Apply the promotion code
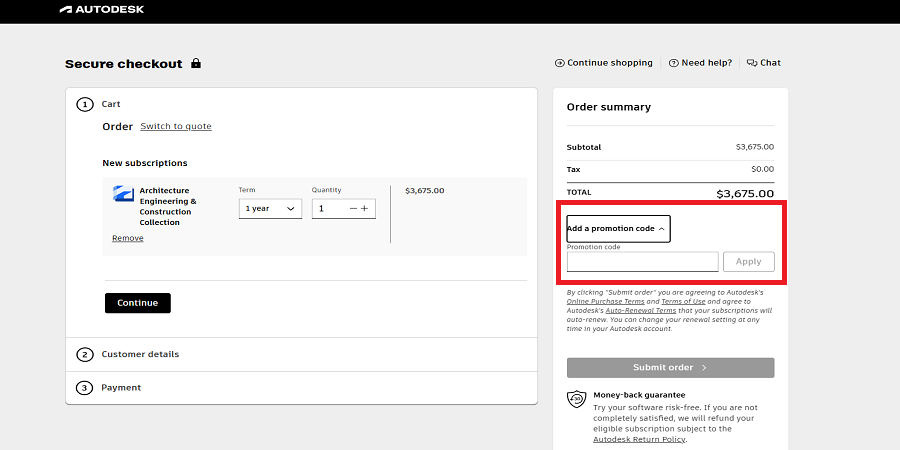 (748, 262)
